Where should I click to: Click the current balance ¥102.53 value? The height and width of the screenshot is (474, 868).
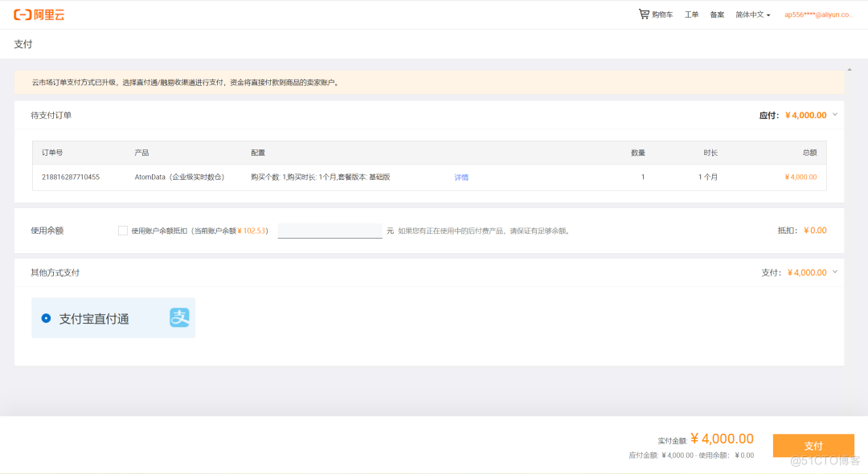click(x=252, y=231)
